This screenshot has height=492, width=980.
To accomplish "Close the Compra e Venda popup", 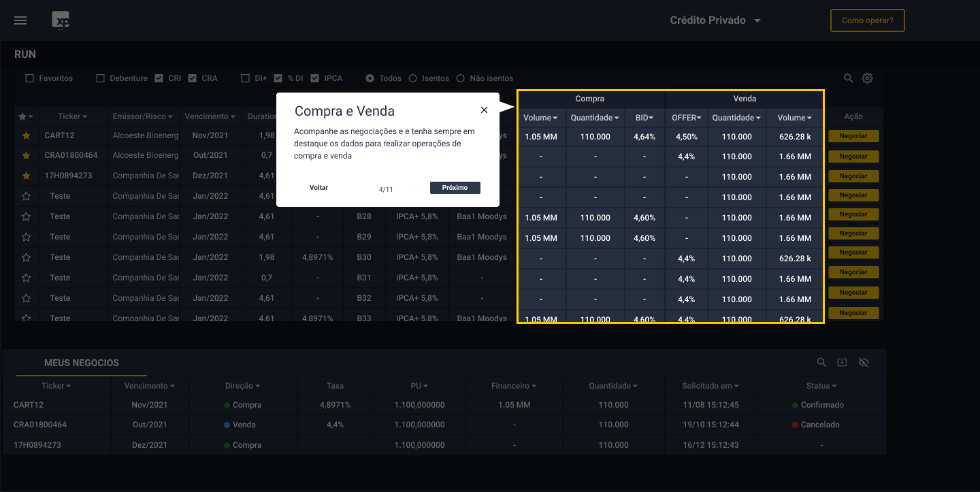I will click(x=484, y=110).
